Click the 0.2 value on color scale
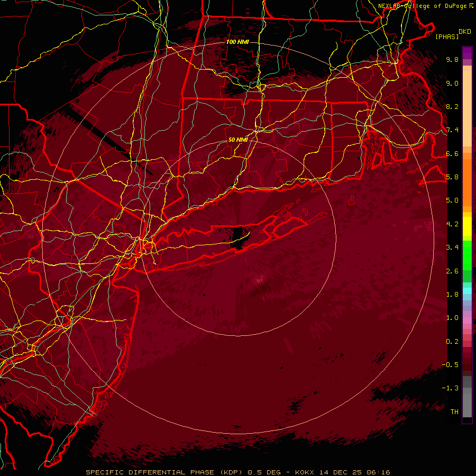This screenshot has width=476, height=476. point(452,342)
